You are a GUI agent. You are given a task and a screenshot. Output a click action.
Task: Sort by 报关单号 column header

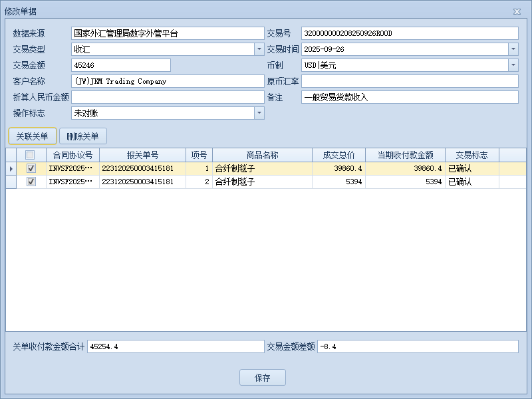coord(142,155)
